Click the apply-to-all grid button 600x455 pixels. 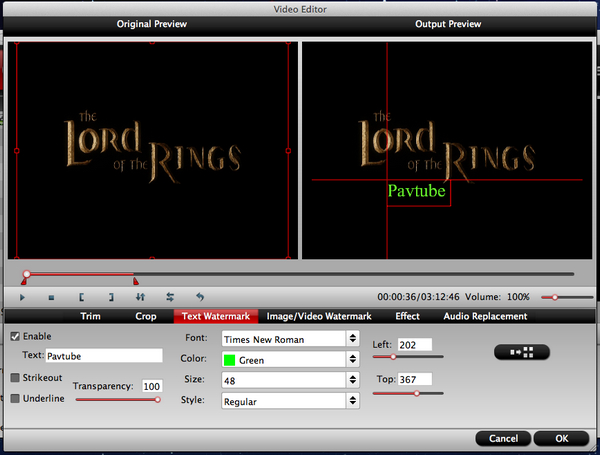pyautogui.click(x=522, y=352)
